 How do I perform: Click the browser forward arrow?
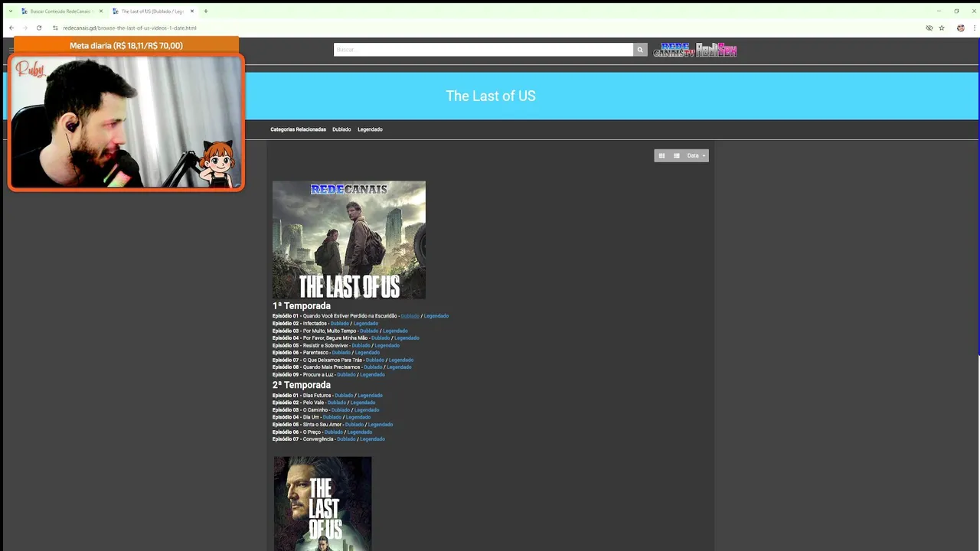pyautogui.click(x=25, y=28)
